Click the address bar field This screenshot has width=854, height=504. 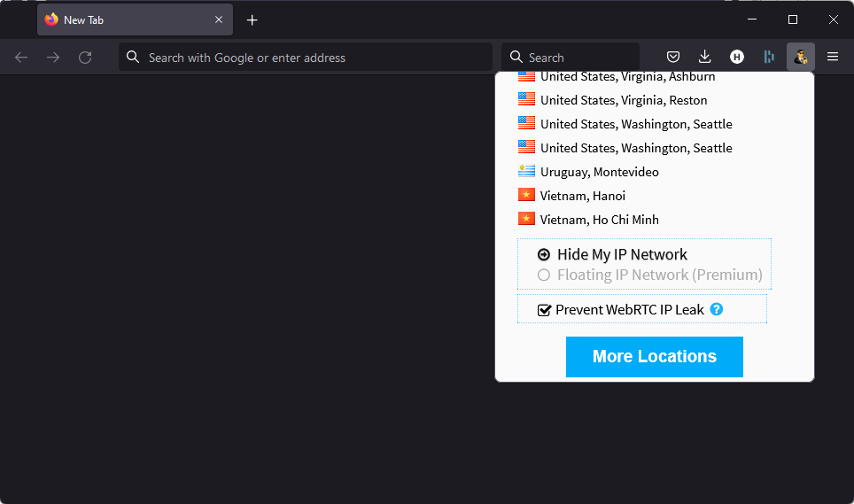306,58
